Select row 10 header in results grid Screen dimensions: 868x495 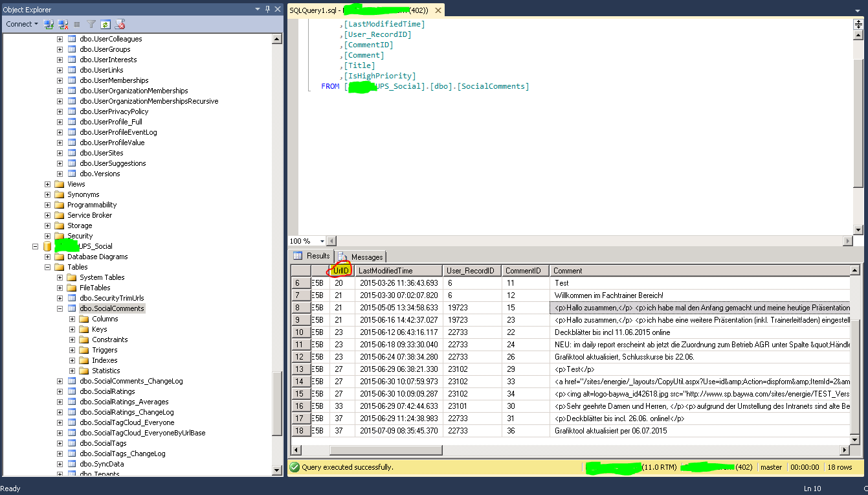point(300,332)
